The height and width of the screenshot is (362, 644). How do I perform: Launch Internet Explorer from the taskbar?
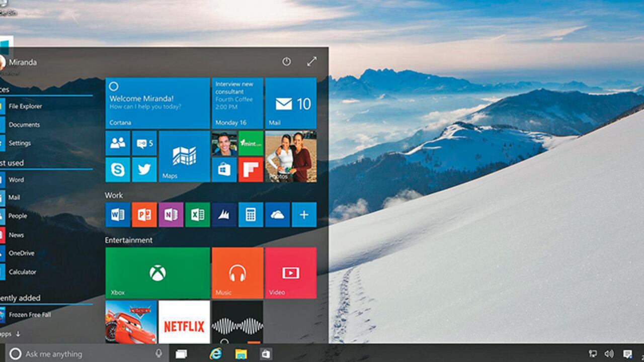coord(216,353)
